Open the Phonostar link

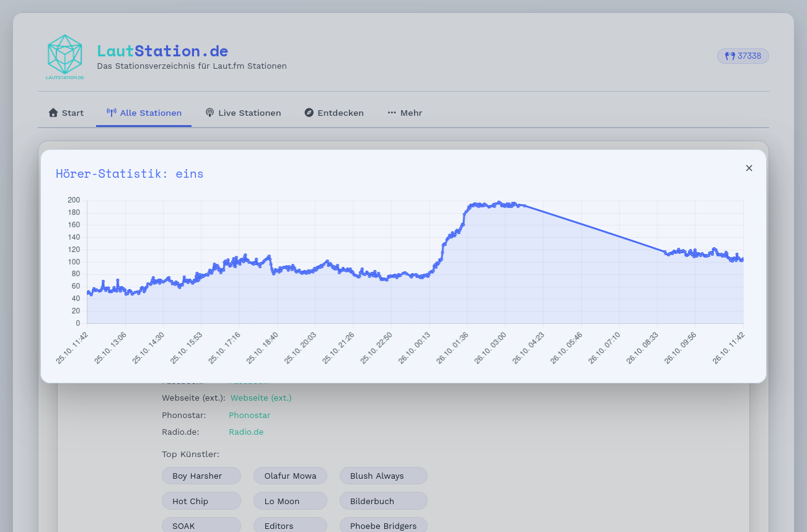click(250, 415)
